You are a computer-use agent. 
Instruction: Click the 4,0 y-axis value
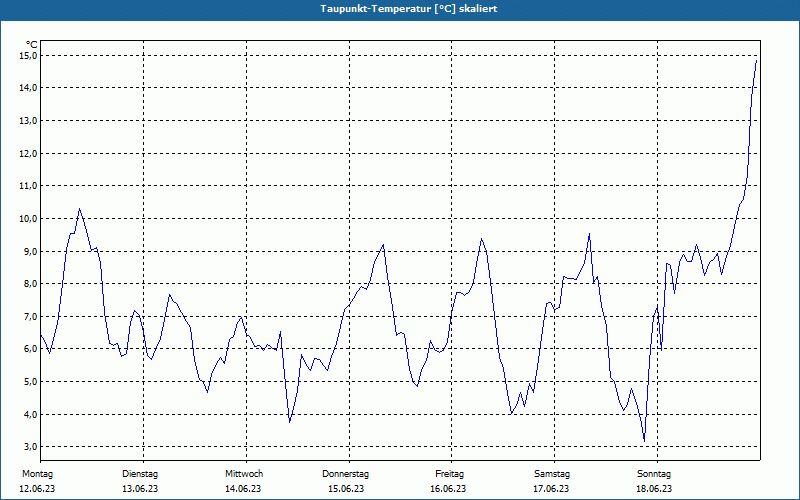pos(31,414)
